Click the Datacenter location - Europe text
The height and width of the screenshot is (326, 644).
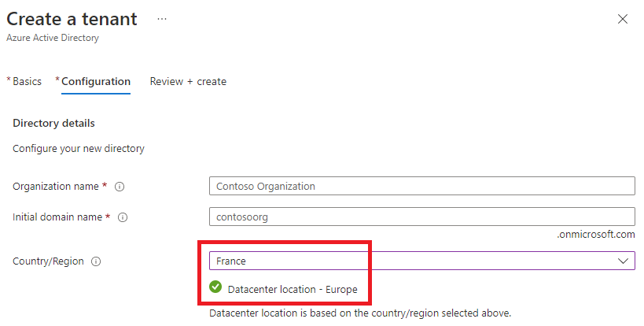point(293,290)
